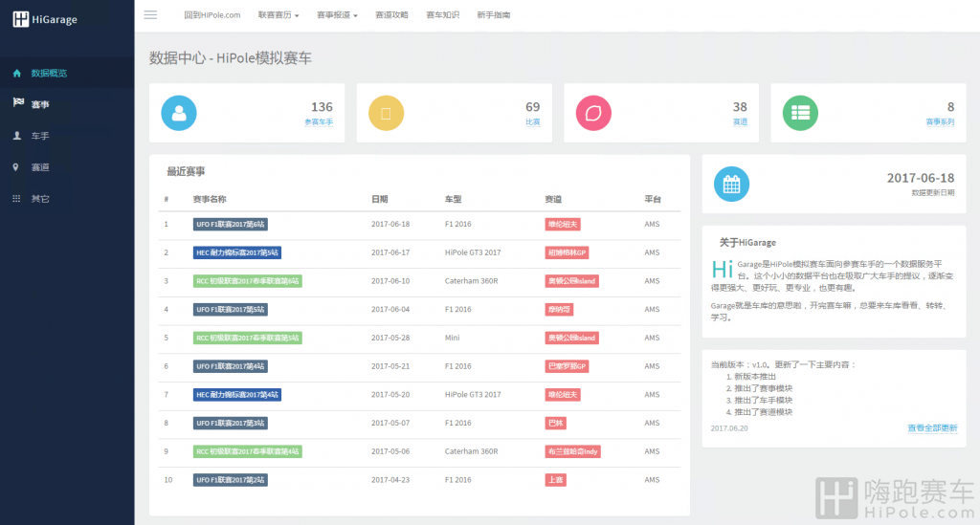Image resolution: width=980 pixels, height=525 pixels.
Task: Open the 参赛车手 link under 136
Action: point(318,122)
